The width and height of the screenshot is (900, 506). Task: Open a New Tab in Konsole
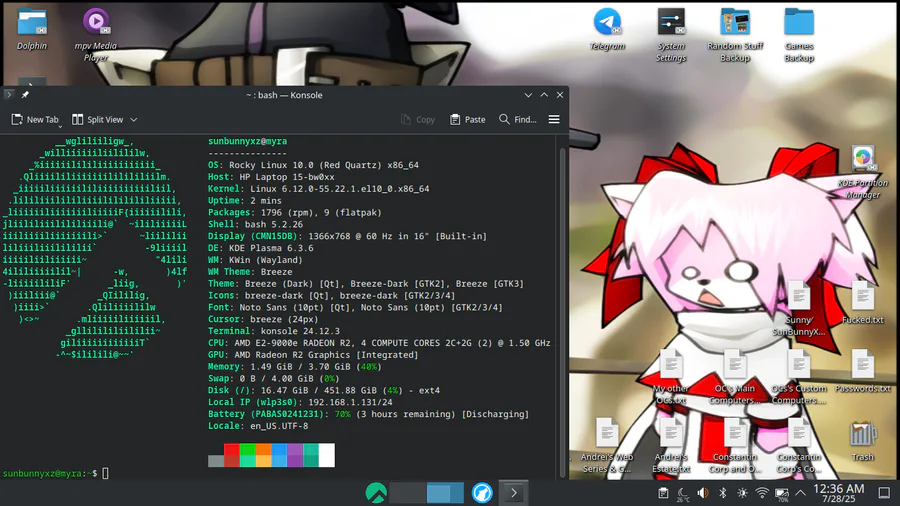tap(34, 119)
